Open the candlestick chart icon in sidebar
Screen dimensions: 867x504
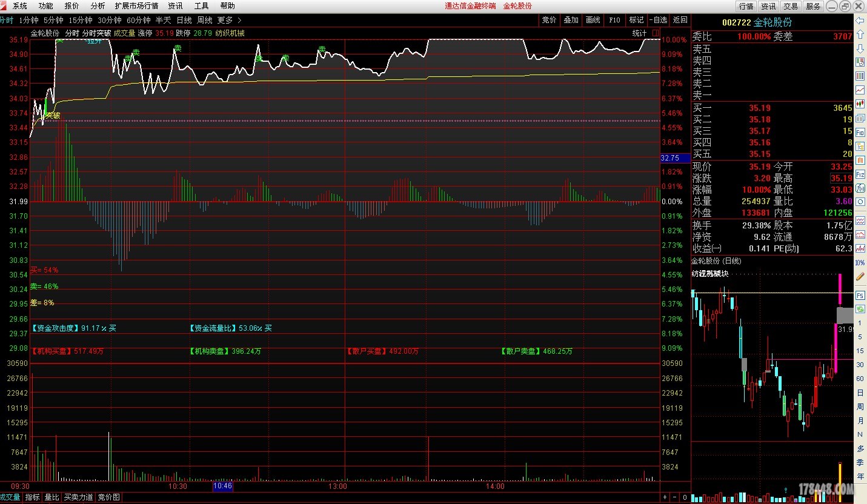(860, 104)
